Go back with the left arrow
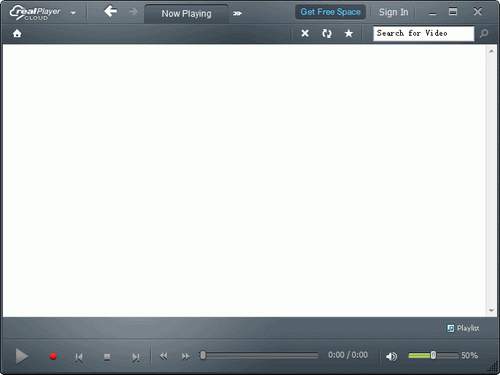 [x=110, y=11]
